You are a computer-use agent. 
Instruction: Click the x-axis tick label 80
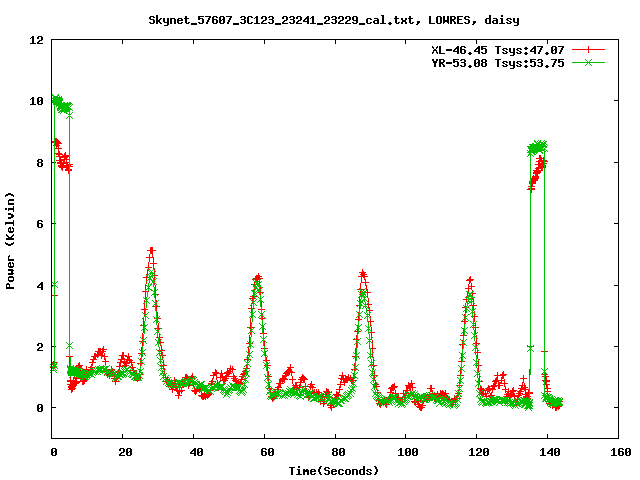click(x=338, y=452)
